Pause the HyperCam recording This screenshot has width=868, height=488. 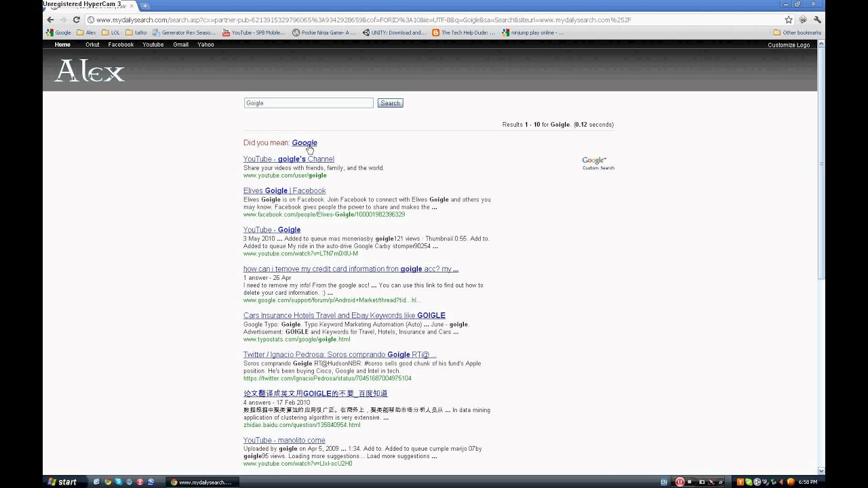click(679, 482)
